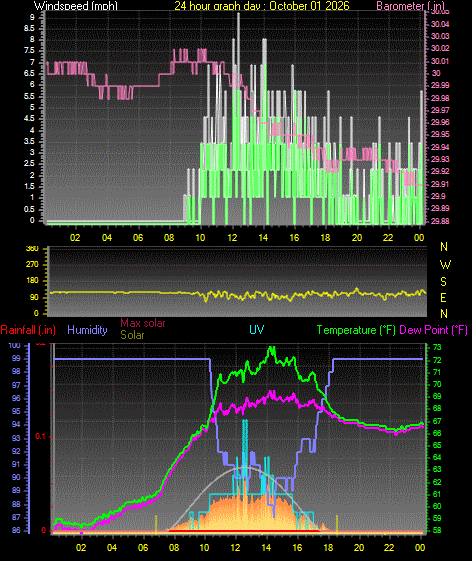Select the "99" humidity axis value

click(x=16, y=358)
